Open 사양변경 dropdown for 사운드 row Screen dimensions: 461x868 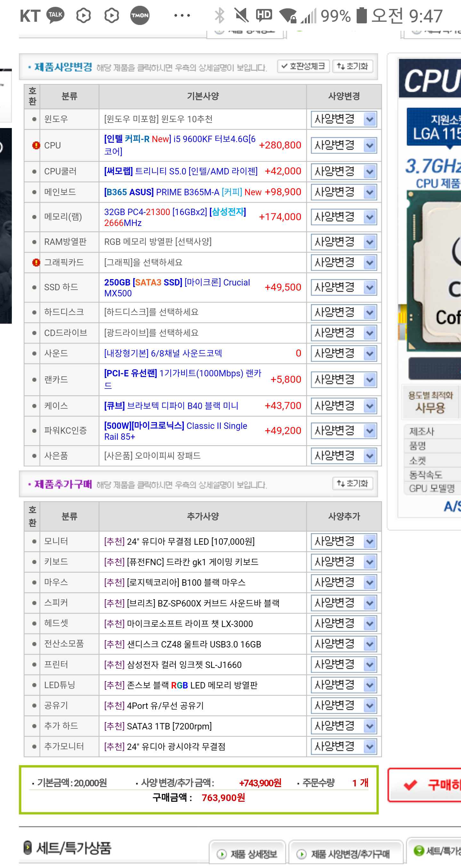(344, 353)
